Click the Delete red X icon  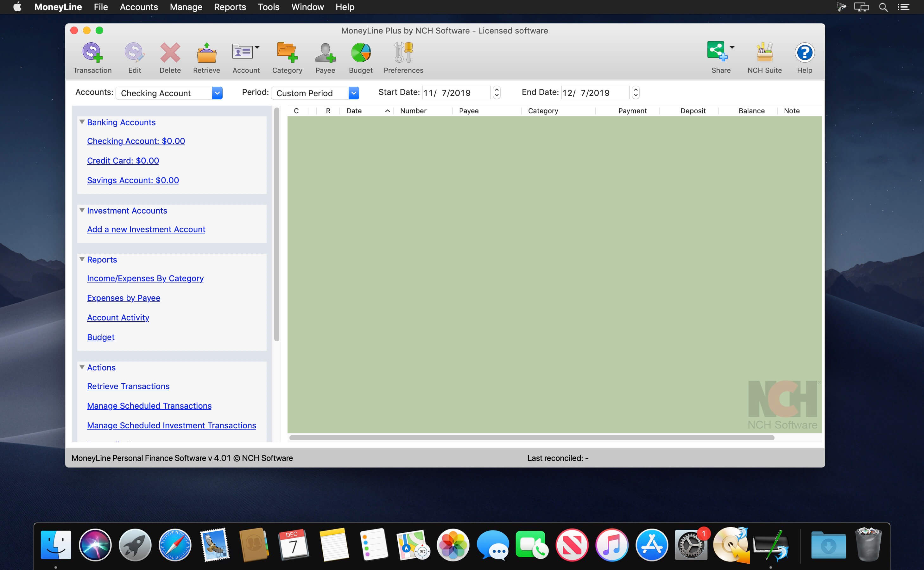click(x=170, y=53)
